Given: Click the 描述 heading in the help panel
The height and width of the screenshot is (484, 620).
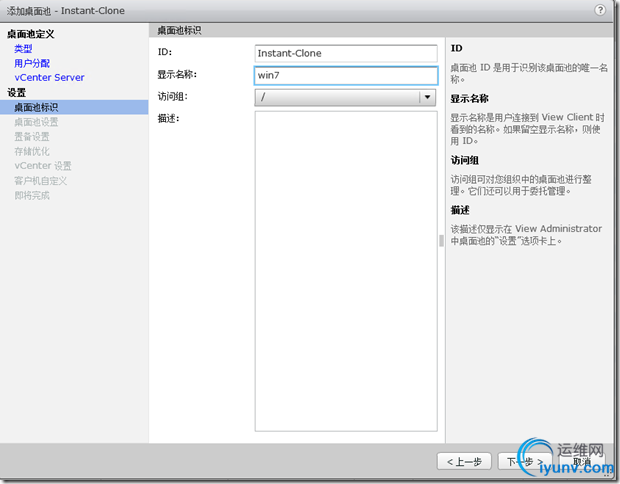Looking at the screenshot, I should pyautogui.click(x=460, y=210).
